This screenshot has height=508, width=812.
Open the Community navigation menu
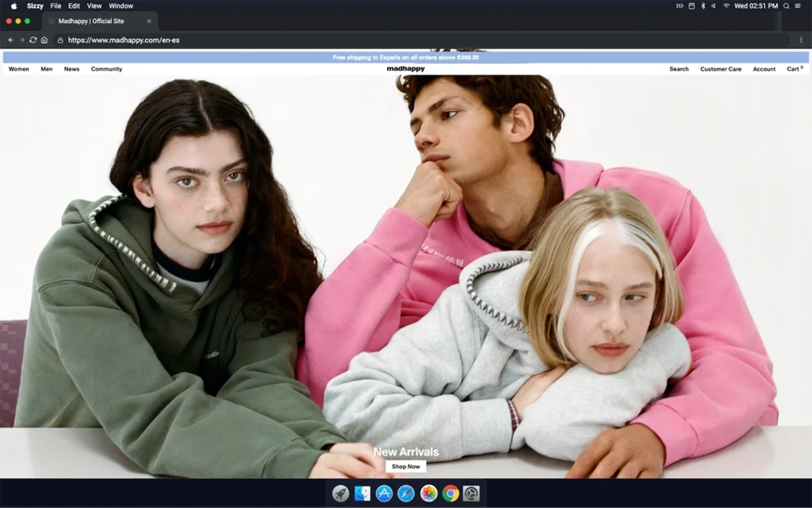click(x=106, y=69)
